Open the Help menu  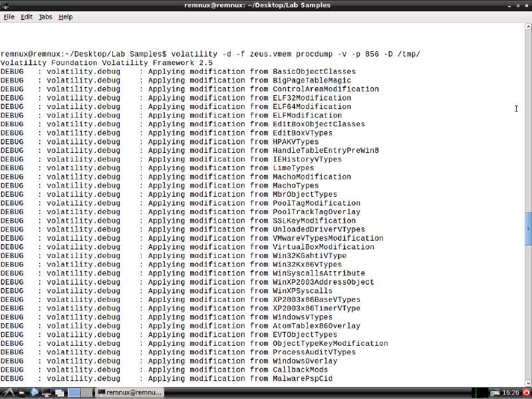point(64,17)
